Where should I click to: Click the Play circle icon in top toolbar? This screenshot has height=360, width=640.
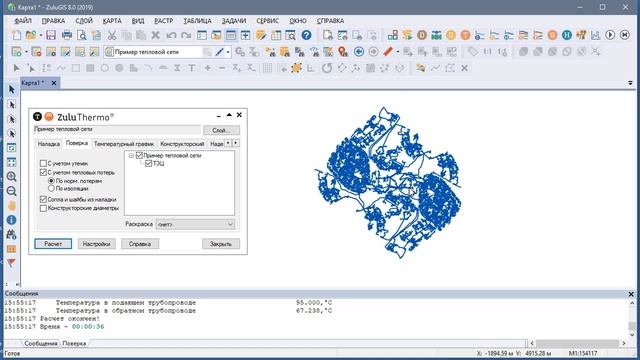(610, 35)
